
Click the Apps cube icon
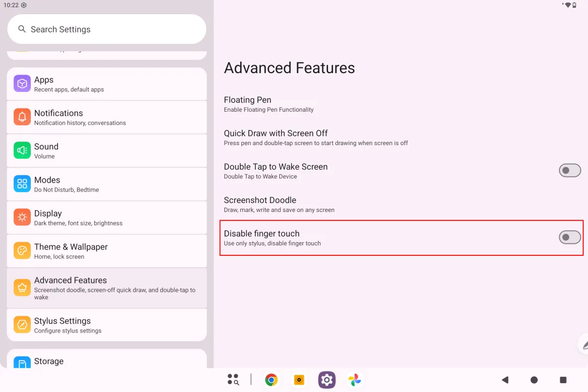point(22,84)
